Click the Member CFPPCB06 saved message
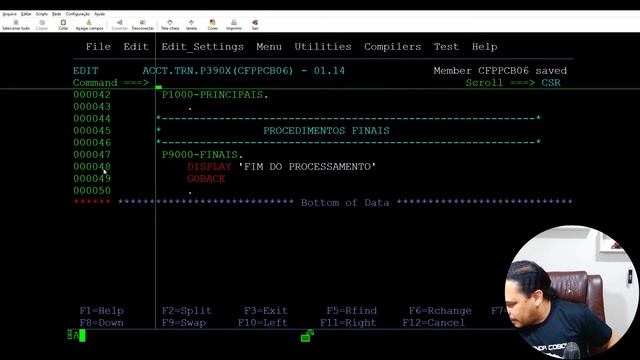The width and height of the screenshot is (640, 360). click(500, 71)
